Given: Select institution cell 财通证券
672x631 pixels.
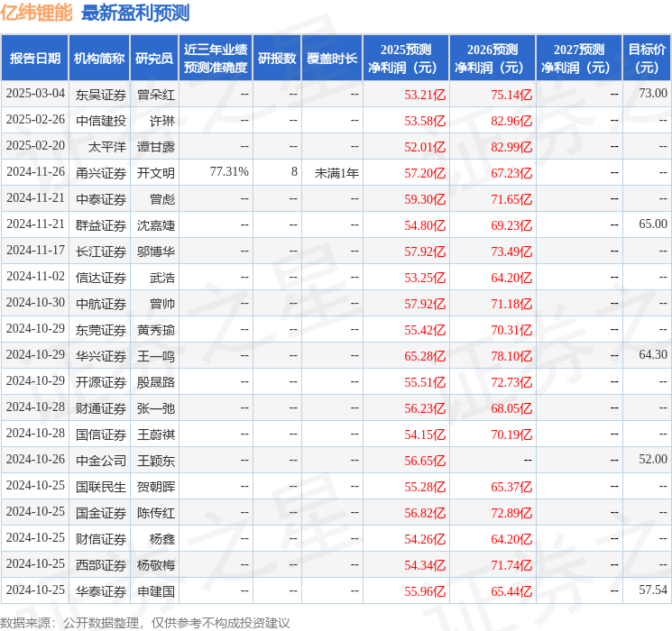Looking at the screenshot, I should click(x=101, y=408).
